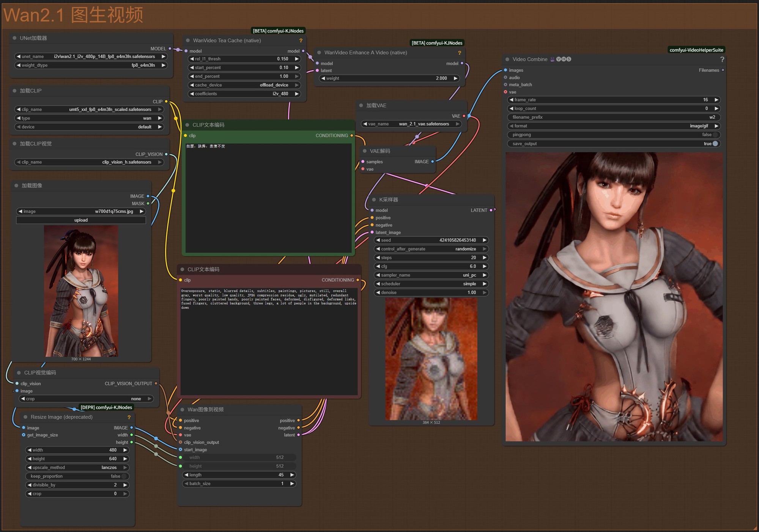The height and width of the screenshot is (532, 759).
Task: Open the sampler_name uni_pc dropdown
Action: pos(431,275)
